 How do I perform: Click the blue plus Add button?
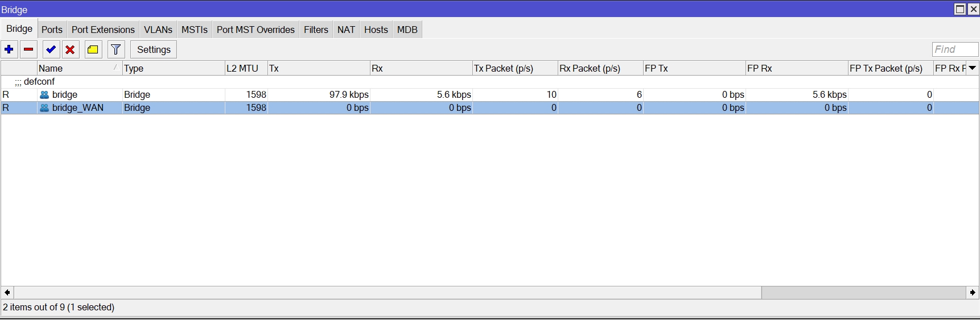[x=9, y=49]
